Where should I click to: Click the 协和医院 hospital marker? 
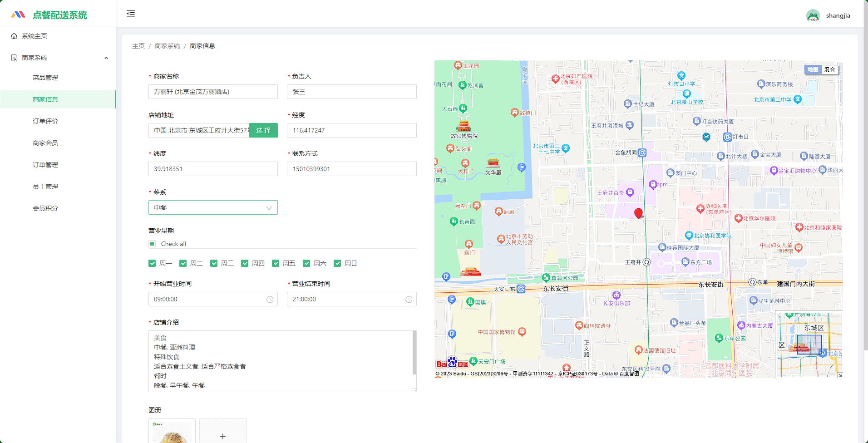(x=700, y=209)
